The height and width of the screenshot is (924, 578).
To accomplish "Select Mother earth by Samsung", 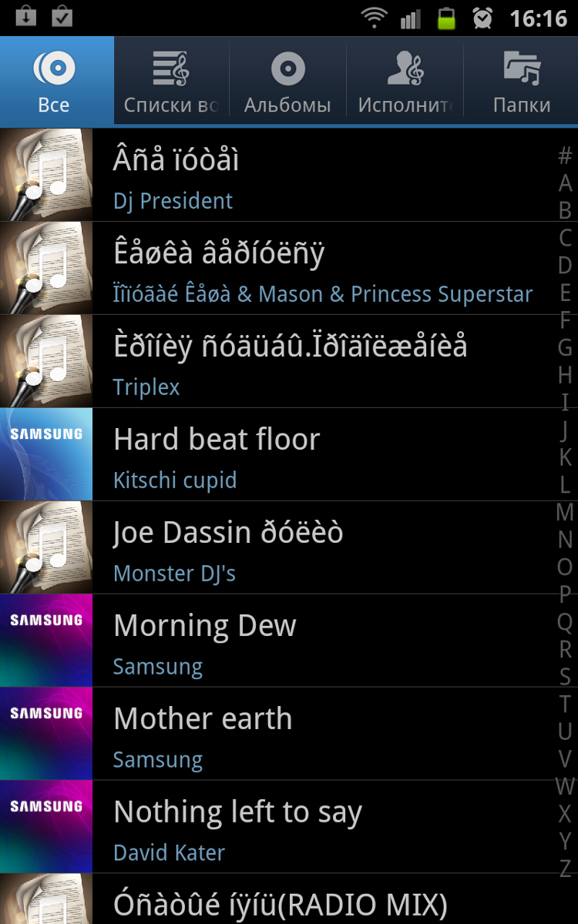I will pyautogui.click(x=289, y=734).
